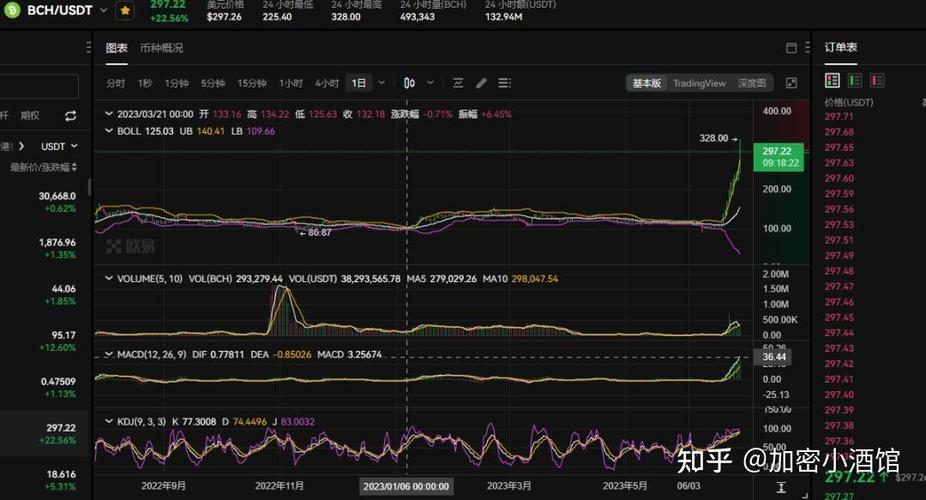Image resolution: width=926 pixels, height=500 pixels.
Task: Show combined buy and sell order book view
Action: pos(832,80)
